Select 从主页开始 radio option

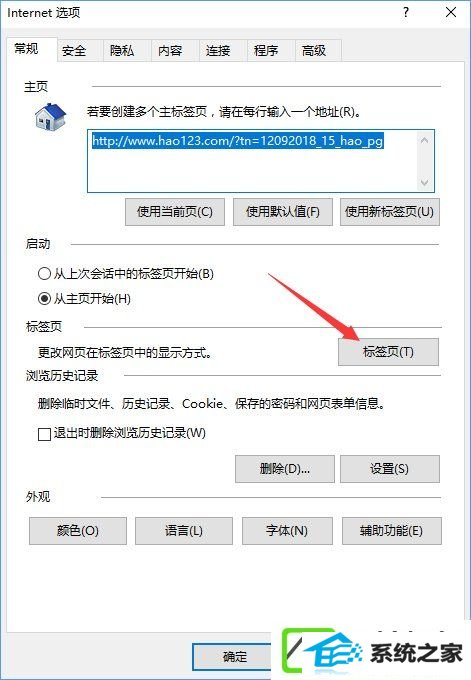point(44,298)
